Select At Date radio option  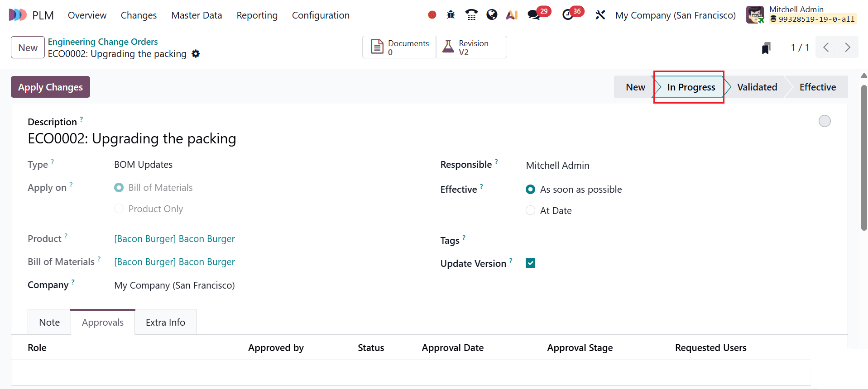[x=530, y=210]
